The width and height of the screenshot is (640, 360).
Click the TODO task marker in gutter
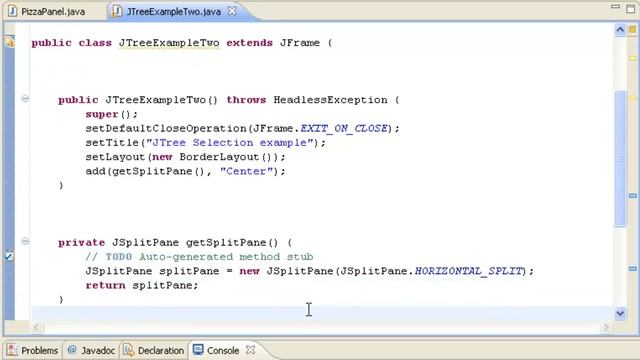(9, 256)
